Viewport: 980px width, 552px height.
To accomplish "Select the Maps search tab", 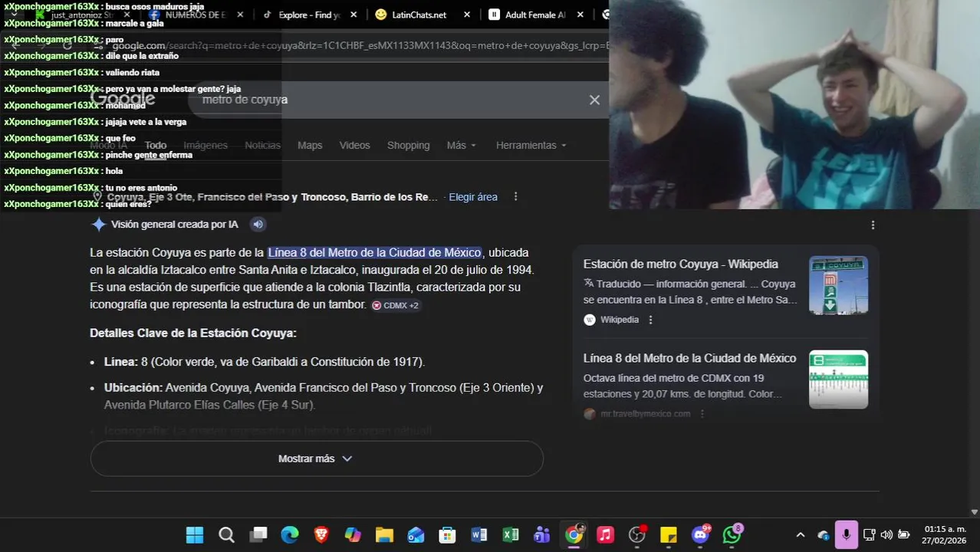I will click(310, 145).
